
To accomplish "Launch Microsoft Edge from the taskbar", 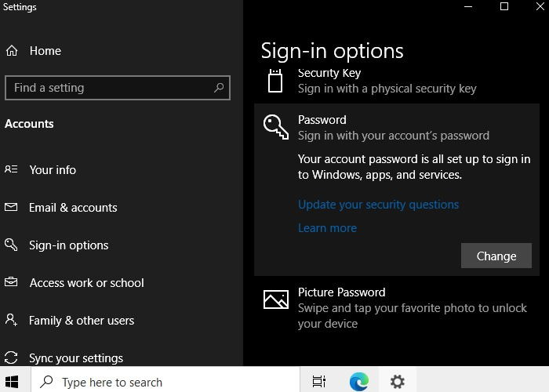I will click(x=359, y=381).
